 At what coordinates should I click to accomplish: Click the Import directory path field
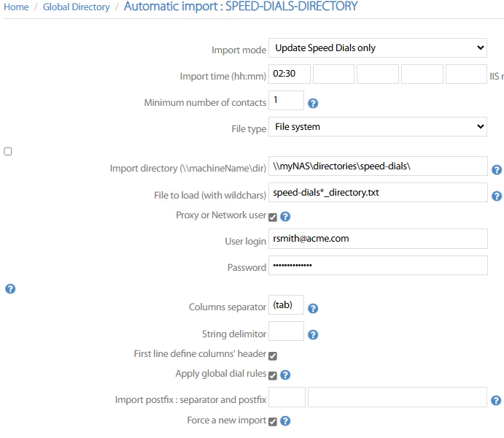[377, 166]
